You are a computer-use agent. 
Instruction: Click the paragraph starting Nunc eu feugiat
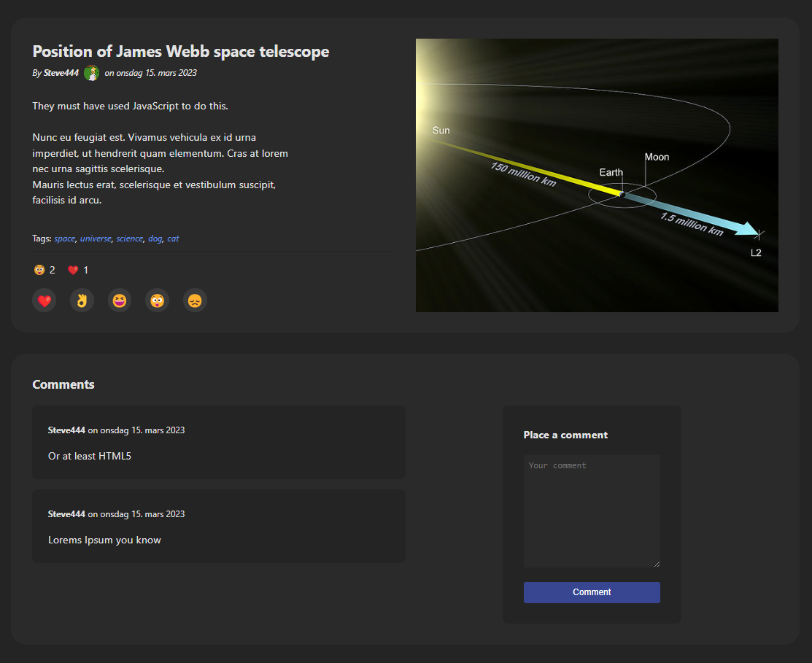160,153
